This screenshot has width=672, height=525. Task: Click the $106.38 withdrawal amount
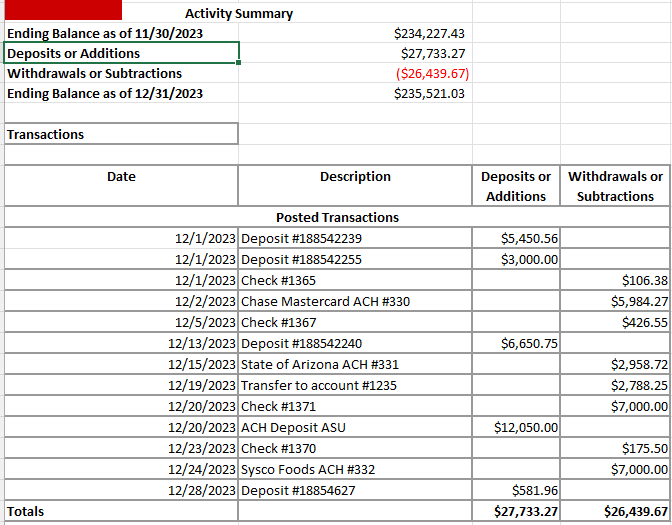pos(615,280)
